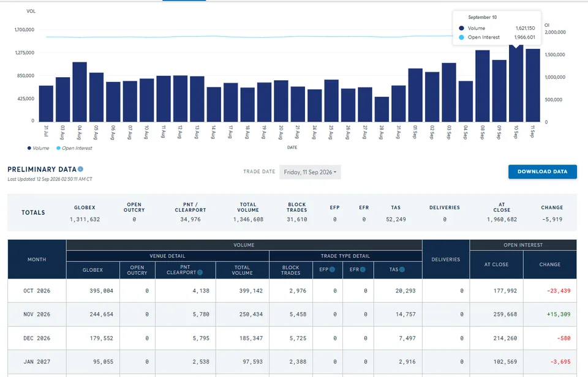
Task: Click the info icon next to PNT Clearport header
Action: pyautogui.click(x=200, y=272)
